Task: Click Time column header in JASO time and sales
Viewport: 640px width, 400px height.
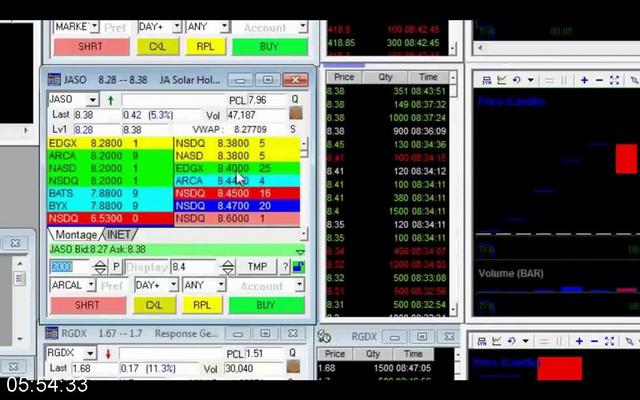Action: click(428, 77)
